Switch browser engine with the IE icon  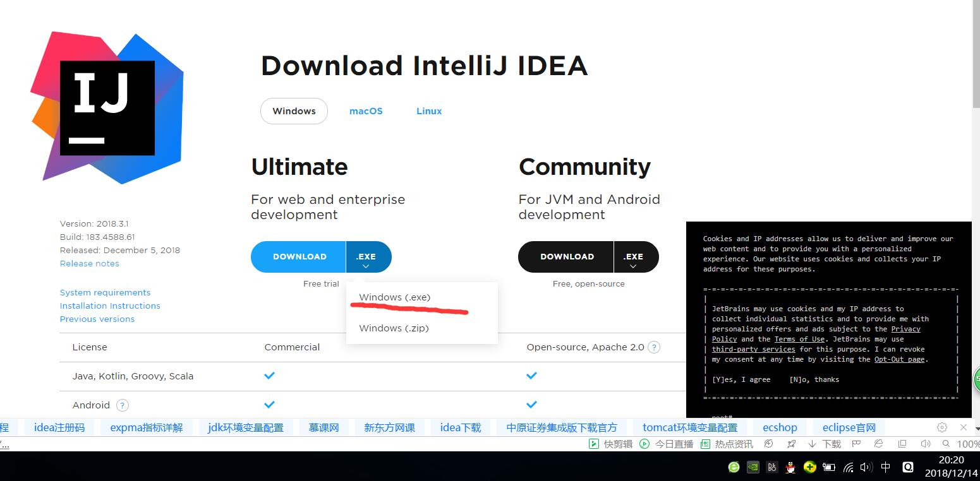(x=878, y=444)
